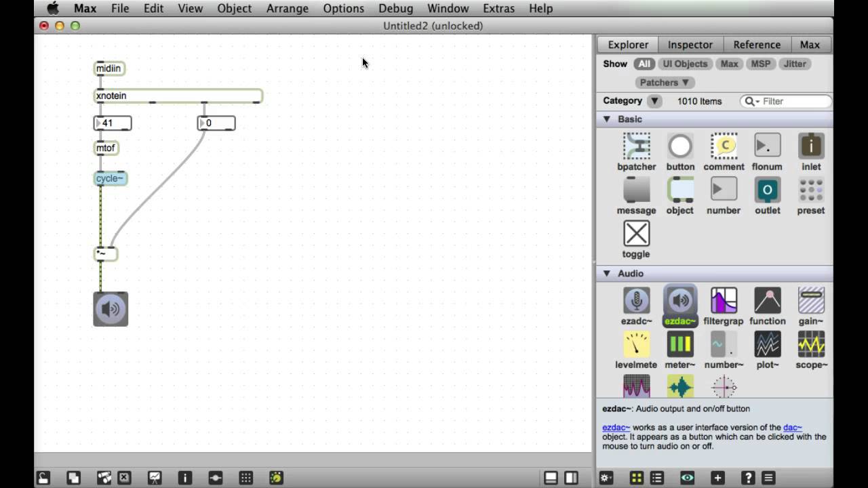The height and width of the screenshot is (488, 868).
Task: Switch to the Reference tab
Action: coord(757,45)
